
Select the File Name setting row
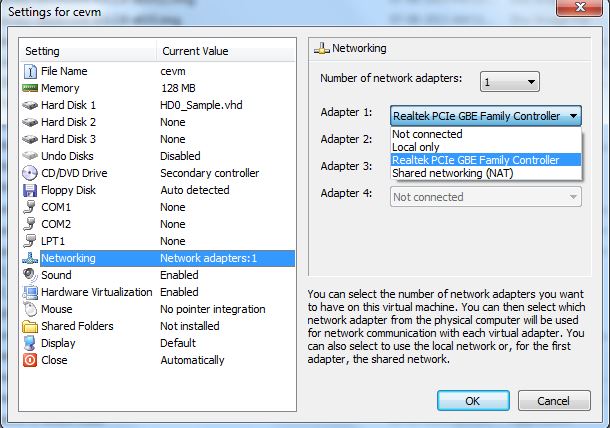158,71
